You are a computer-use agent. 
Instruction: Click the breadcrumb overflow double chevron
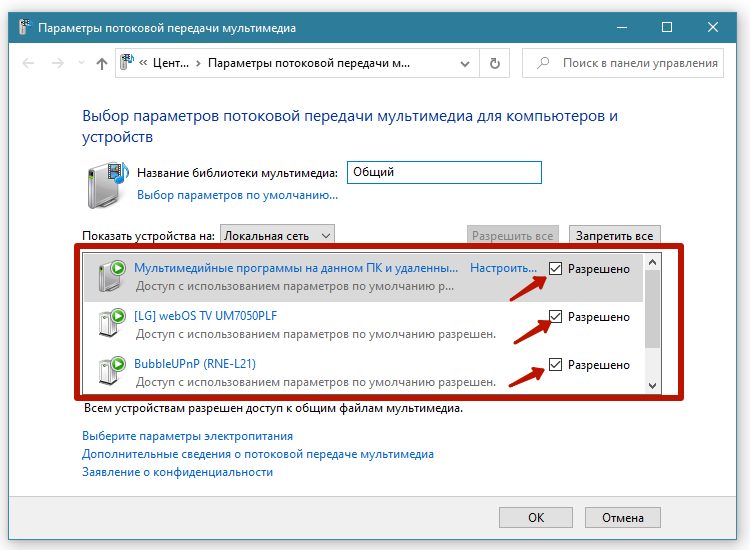(143, 63)
